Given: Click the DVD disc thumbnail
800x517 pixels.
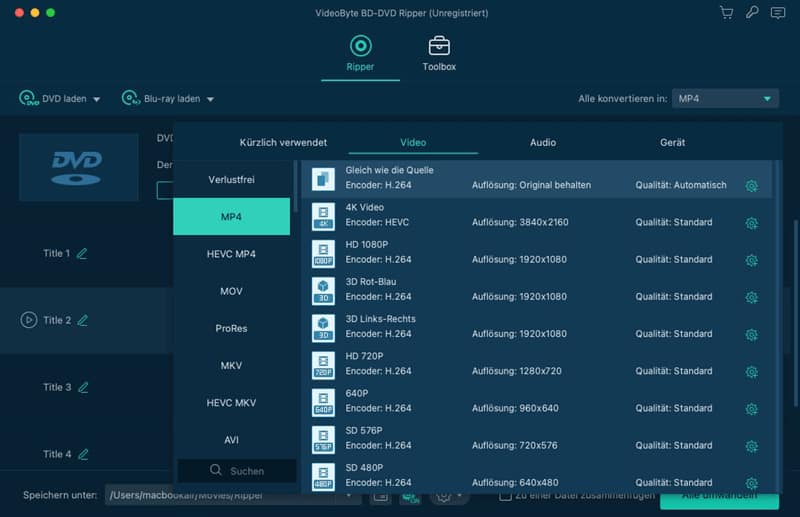Looking at the screenshot, I should (79, 167).
